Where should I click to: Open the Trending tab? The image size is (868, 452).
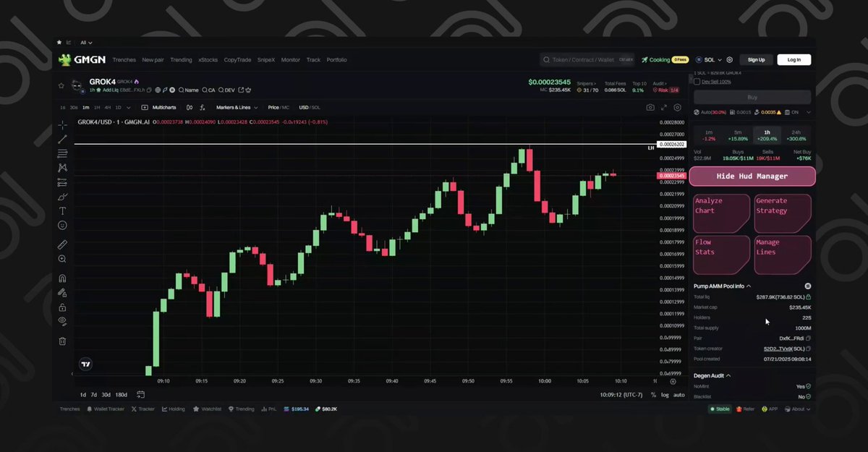(x=181, y=60)
